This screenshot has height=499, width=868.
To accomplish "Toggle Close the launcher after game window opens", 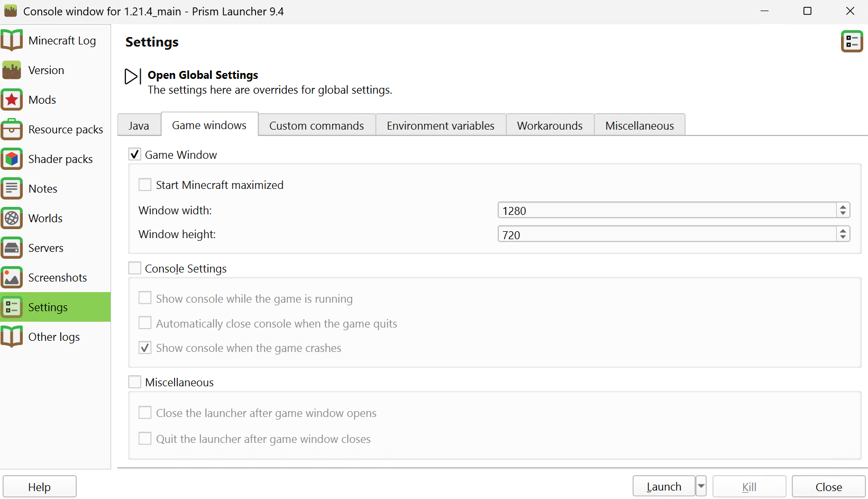I will (x=145, y=413).
